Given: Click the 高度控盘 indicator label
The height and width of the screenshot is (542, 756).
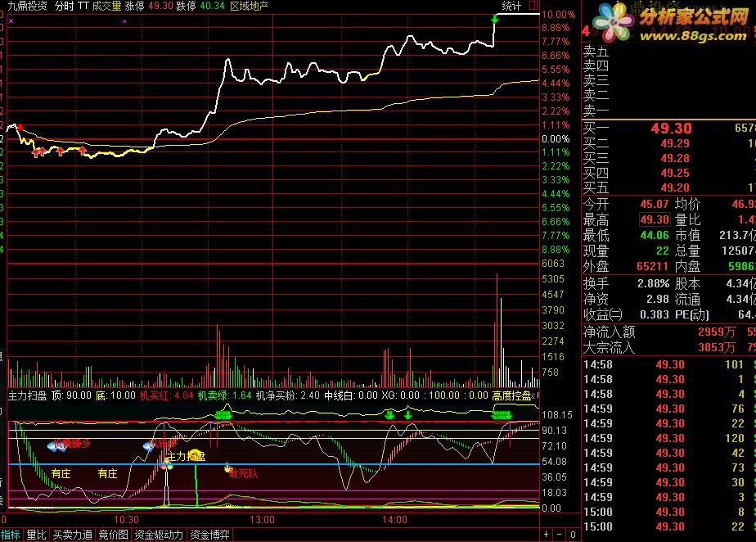Looking at the screenshot, I should click(511, 395).
